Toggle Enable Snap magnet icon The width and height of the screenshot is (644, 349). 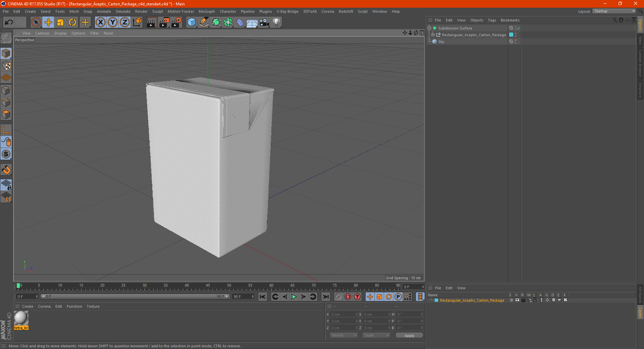point(6,169)
